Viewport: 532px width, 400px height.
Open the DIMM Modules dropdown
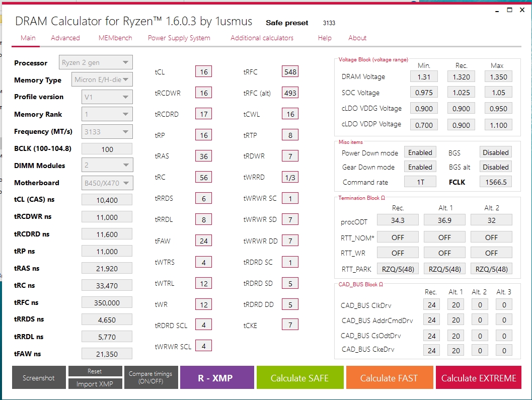tap(107, 165)
